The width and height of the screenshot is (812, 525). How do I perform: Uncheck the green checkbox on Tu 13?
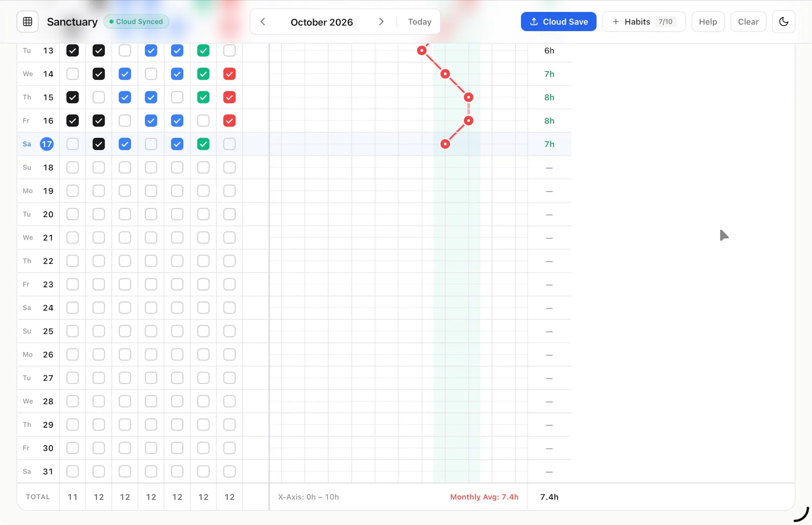click(204, 51)
